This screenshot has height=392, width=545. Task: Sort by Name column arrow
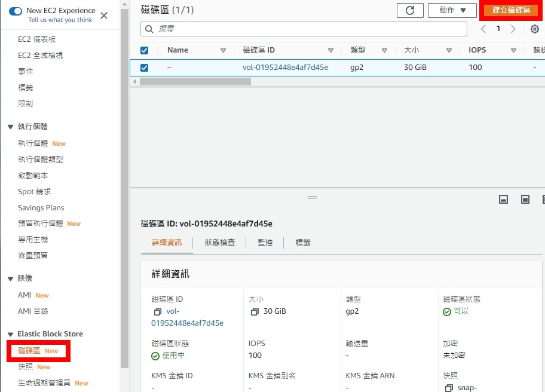(x=223, y=50)
